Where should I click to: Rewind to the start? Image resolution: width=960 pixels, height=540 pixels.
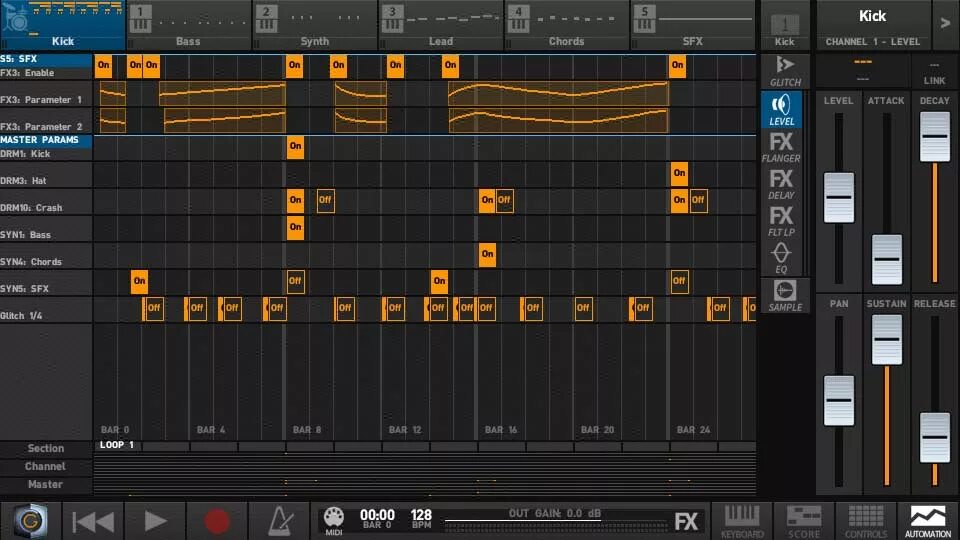(x=94, y=522)
